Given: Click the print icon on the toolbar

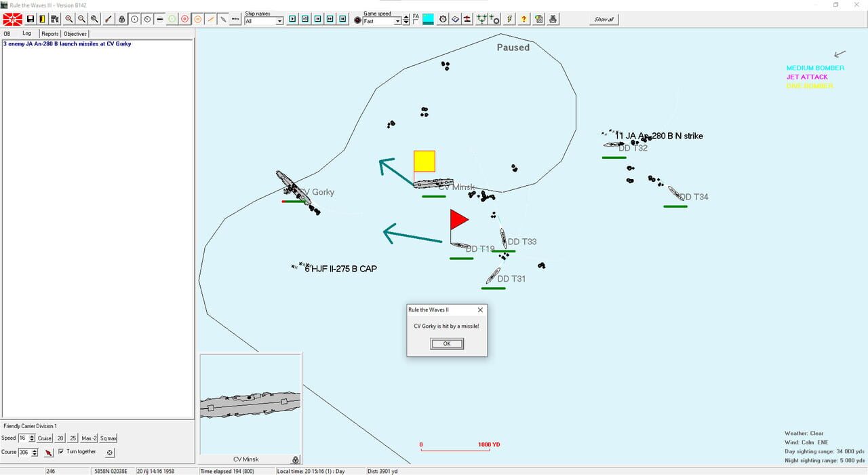Looking at the screenshot, I should click(x=552, y=18).
